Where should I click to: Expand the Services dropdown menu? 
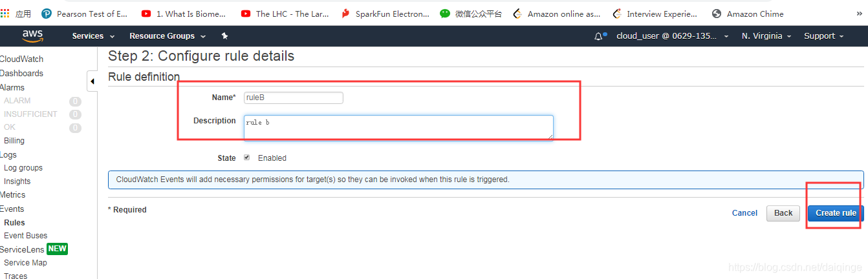pyautogui.click(x=93, y=36)
